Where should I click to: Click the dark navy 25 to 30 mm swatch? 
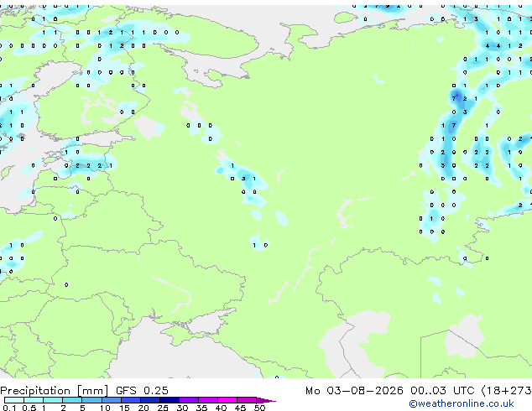[x=170, y=400]
